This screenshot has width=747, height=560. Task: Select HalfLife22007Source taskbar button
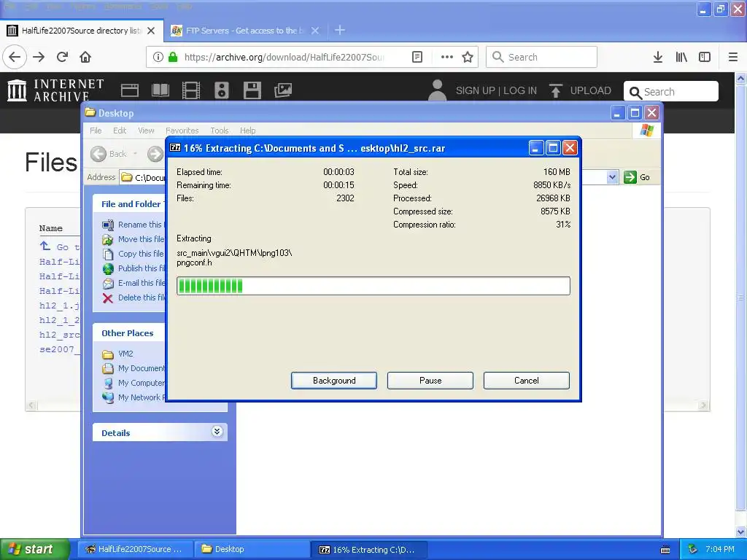(135, 549)
